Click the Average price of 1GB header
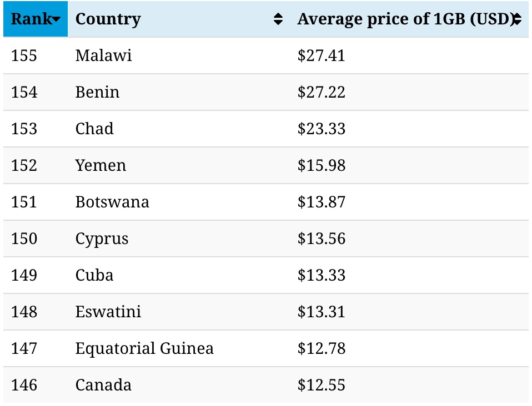 (403, 19)
